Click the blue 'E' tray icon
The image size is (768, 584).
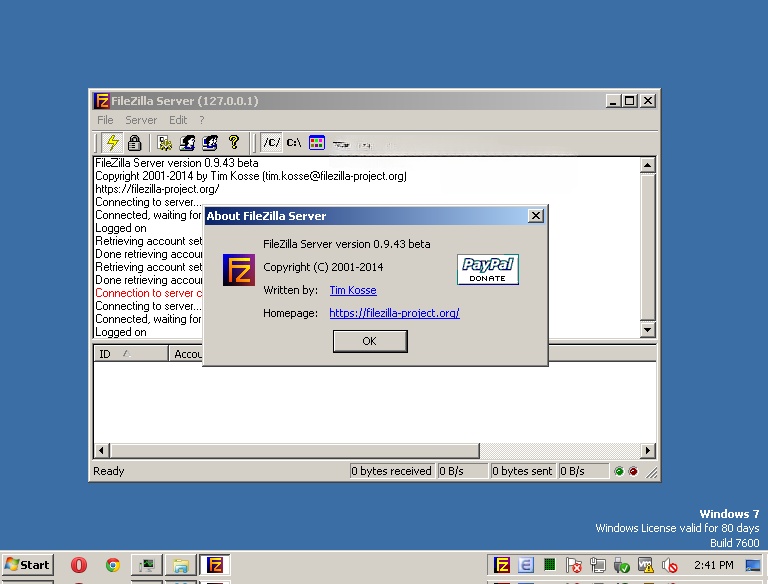pos(526,565)
